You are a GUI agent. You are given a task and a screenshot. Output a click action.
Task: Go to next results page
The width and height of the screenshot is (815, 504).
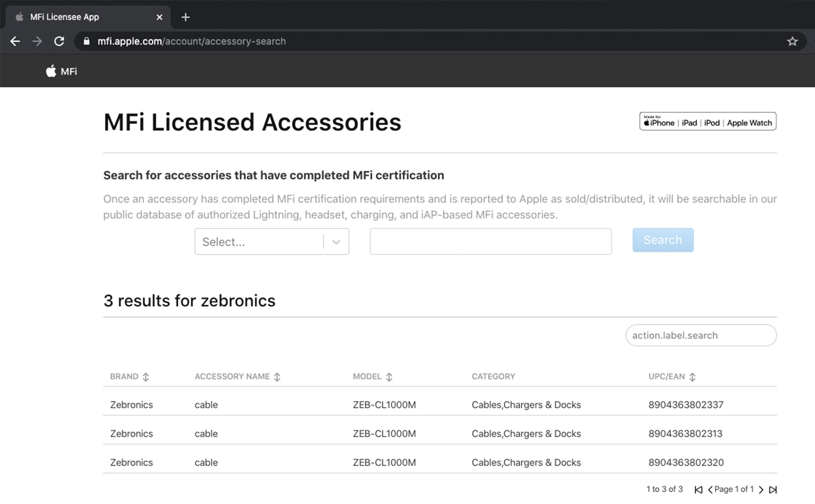click(761, 490)
